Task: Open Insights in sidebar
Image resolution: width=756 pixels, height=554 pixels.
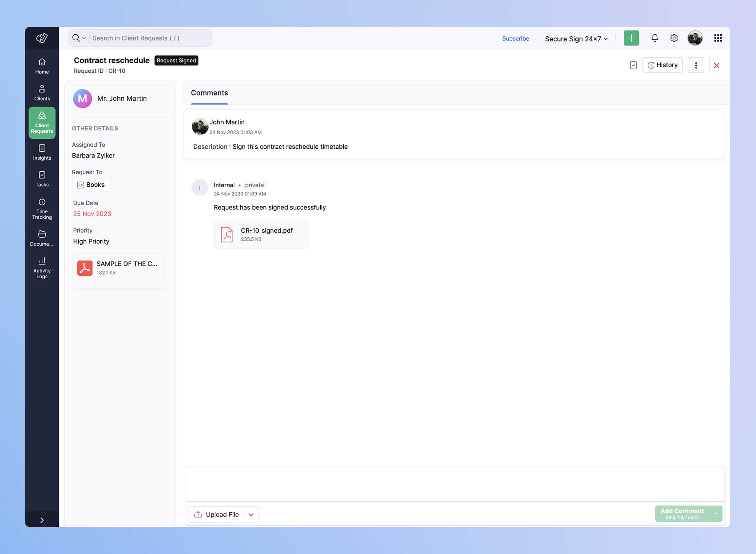Action: 42,152
